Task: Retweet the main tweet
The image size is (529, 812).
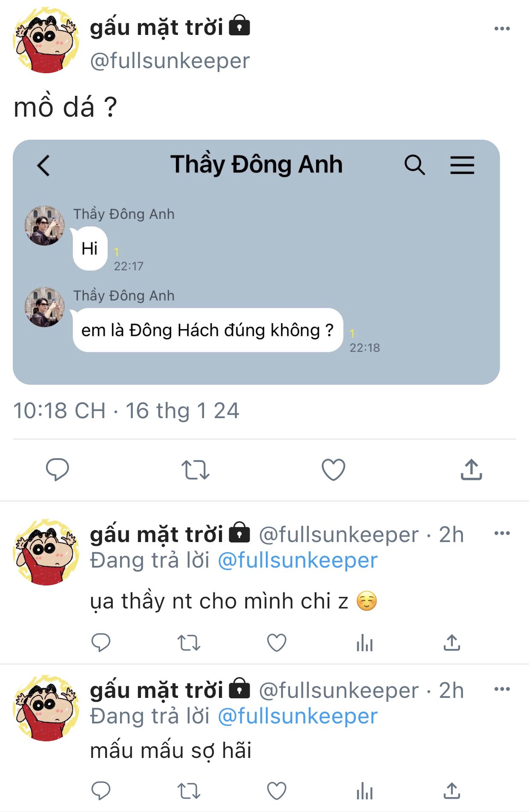Action: 195,470
